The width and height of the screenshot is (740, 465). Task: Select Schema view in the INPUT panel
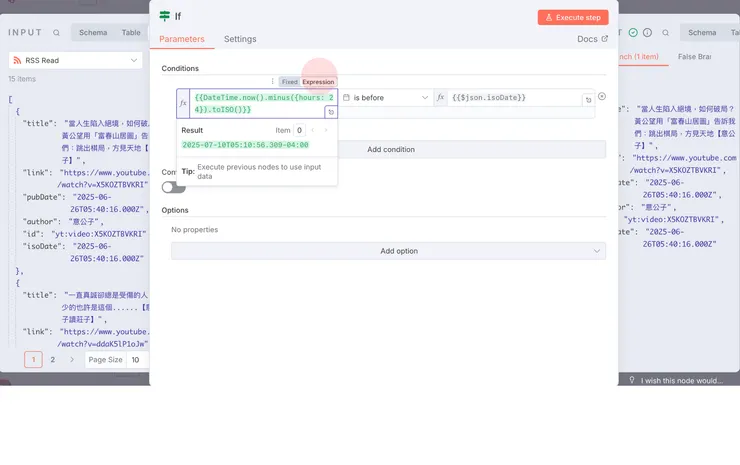(x=93, y=33)
